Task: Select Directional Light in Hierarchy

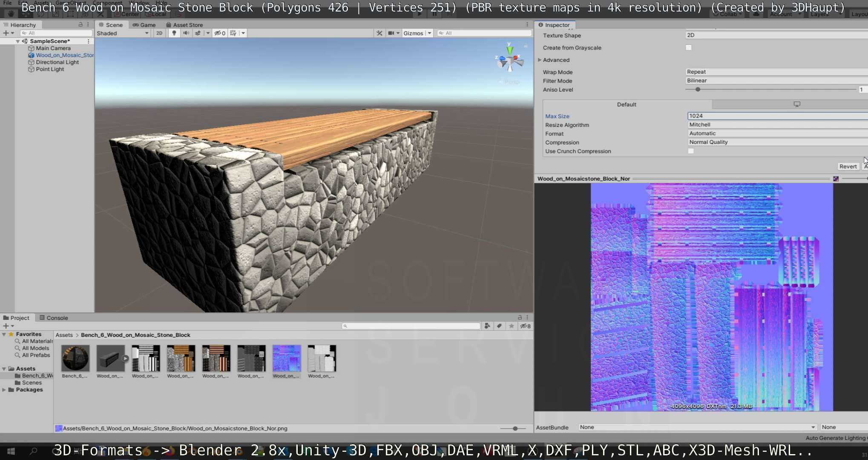Action: pyautogui.click(x=57, y=62)
